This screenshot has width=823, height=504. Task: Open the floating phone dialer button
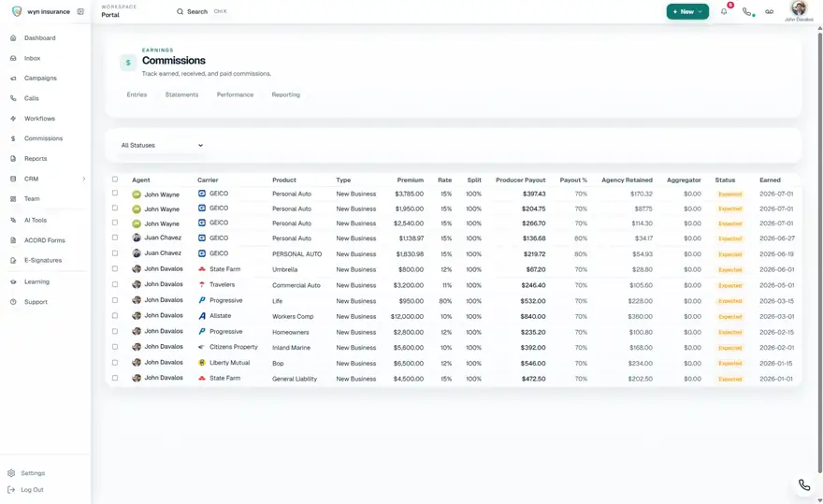pos(804,484)
